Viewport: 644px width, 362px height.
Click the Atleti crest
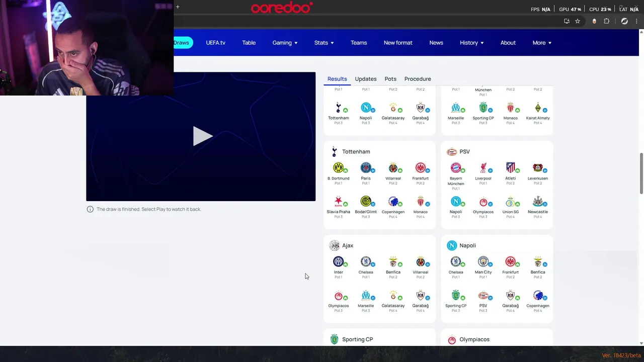(x=510, y=167)
